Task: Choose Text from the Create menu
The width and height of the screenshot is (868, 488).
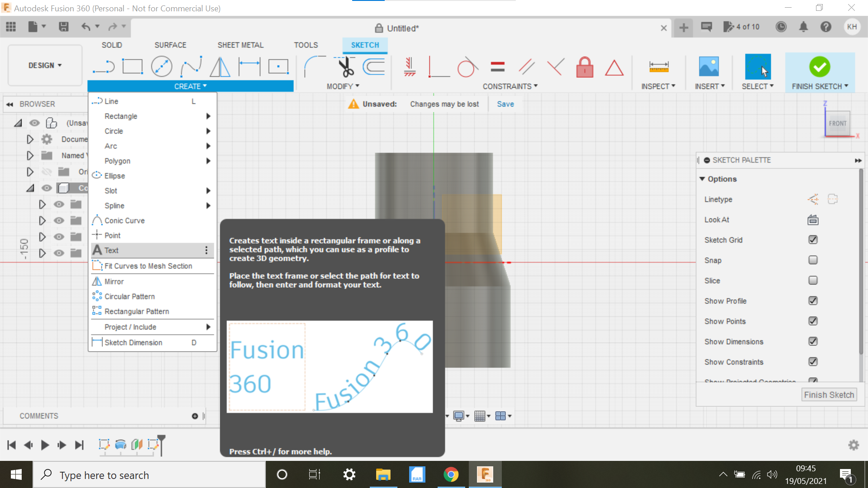Action: click(152, 250)
